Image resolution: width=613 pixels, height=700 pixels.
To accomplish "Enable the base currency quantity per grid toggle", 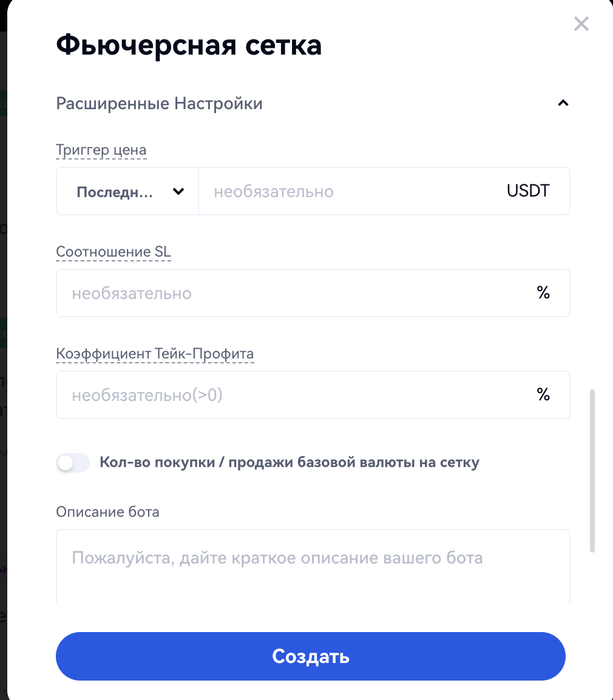I will point(73,463).
